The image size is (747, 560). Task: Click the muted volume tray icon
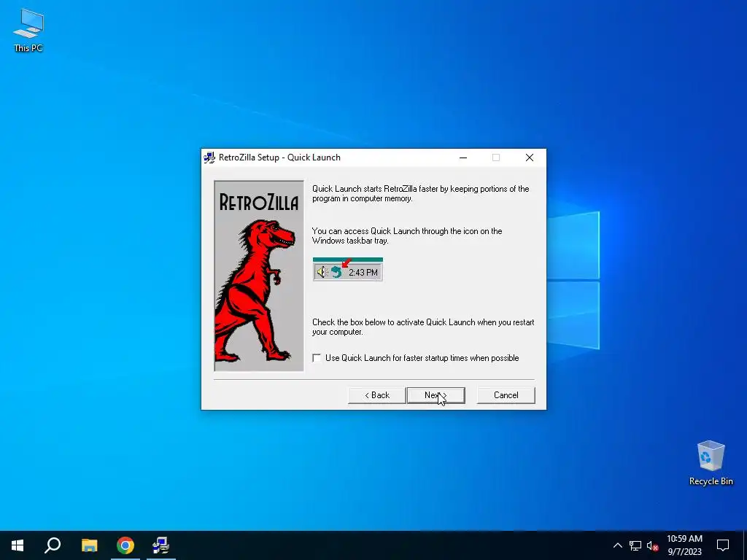coord(652,545)
